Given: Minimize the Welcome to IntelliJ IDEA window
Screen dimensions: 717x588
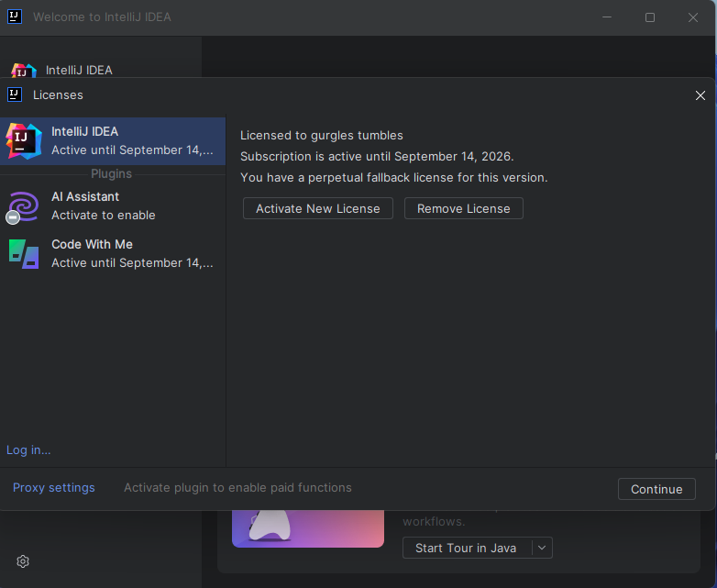Looking at the screenshot, I should tap(606, 17).
